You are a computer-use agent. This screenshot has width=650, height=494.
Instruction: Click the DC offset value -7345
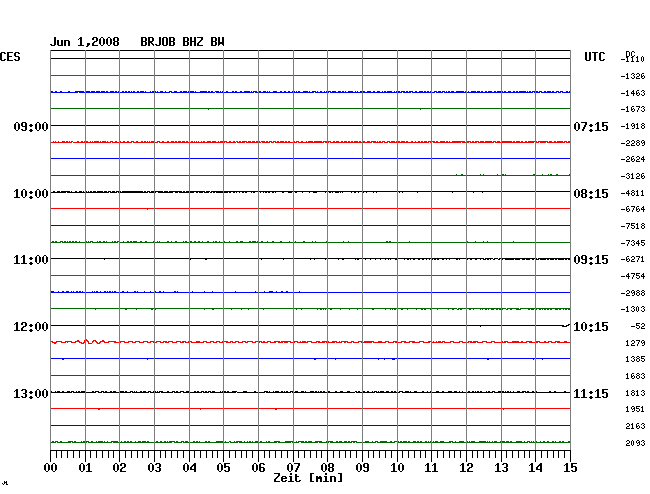[633, 243]
